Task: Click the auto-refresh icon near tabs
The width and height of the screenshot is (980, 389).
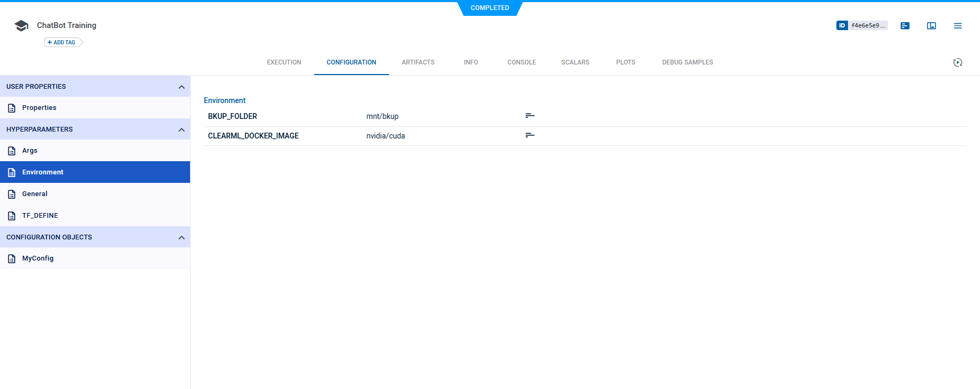Action: tap(957, 62)
